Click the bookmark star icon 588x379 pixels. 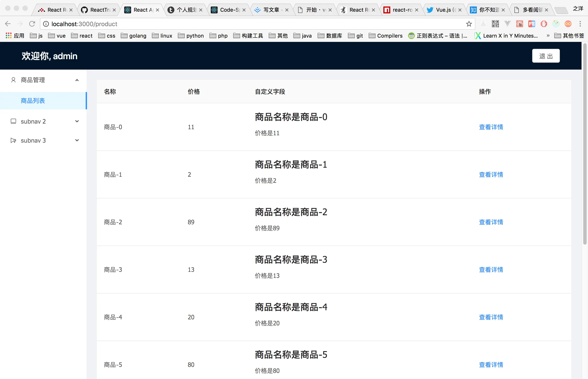pyautogui.click(x=469, y=24)
